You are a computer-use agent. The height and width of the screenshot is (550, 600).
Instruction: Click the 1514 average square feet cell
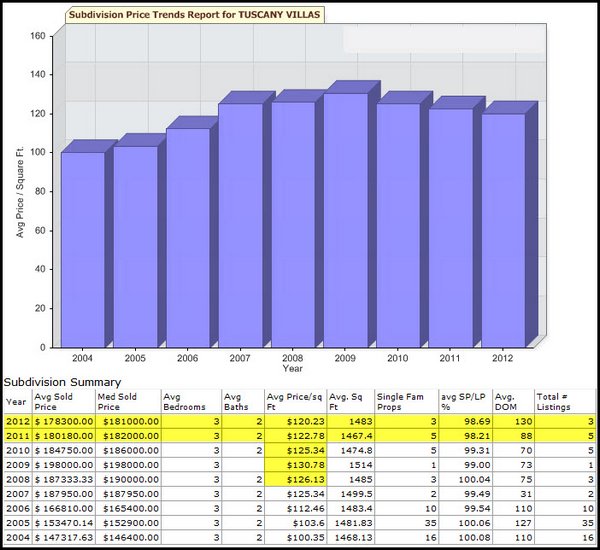click(351, 465)
